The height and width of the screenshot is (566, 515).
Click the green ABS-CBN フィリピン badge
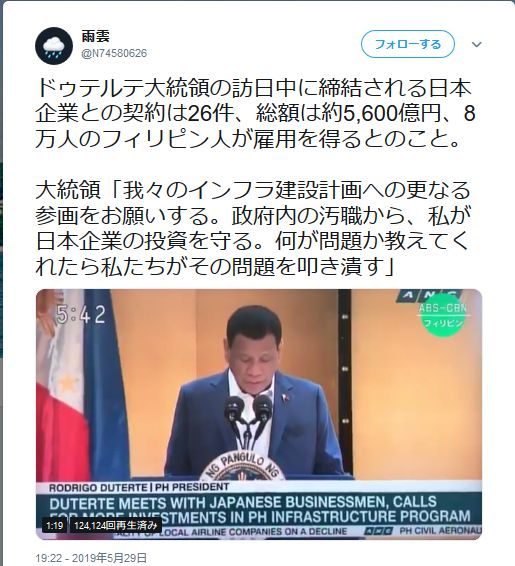pos(442,315)
